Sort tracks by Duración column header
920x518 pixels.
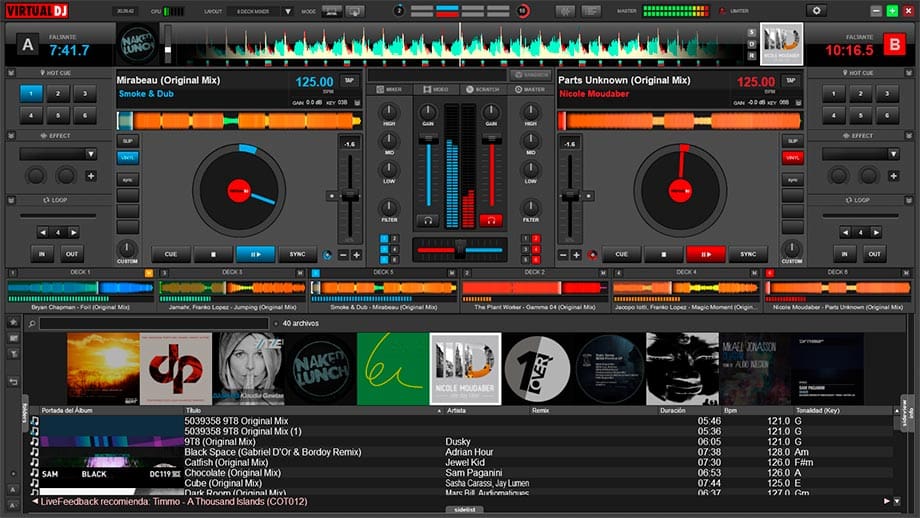coord(672,411)
